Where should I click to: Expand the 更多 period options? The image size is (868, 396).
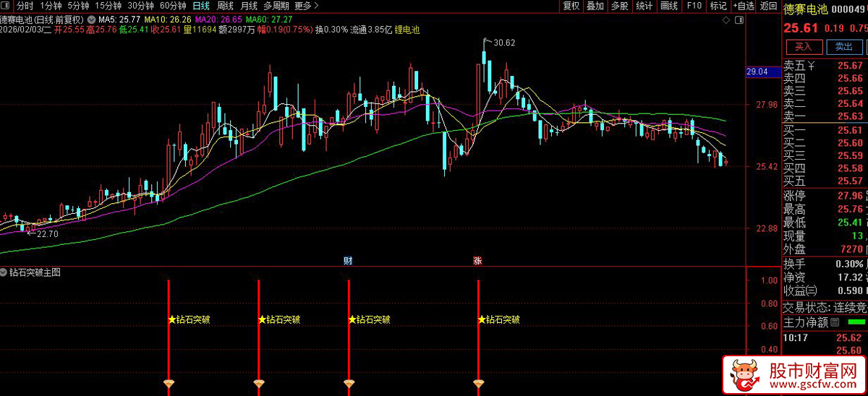[x=307, y=6]
